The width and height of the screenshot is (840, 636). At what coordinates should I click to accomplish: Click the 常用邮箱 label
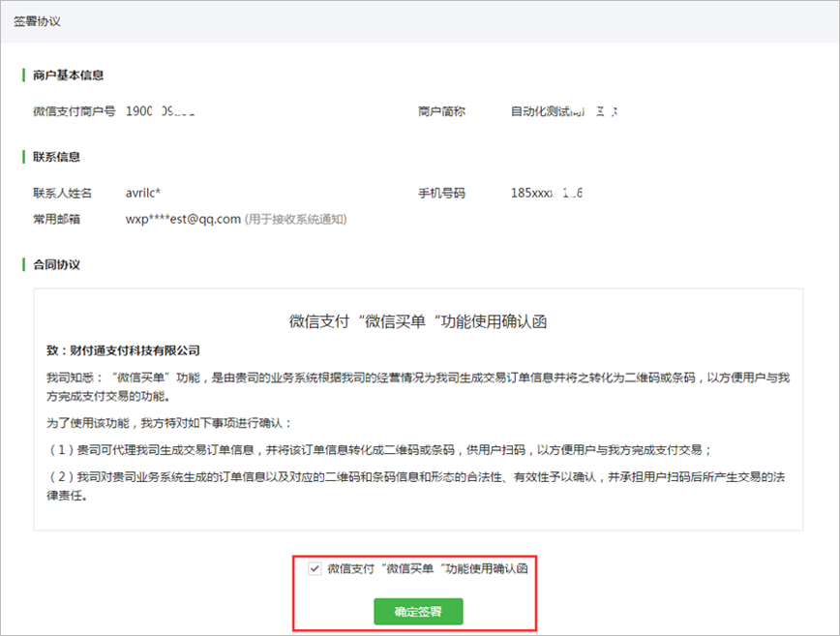[56, 219]
